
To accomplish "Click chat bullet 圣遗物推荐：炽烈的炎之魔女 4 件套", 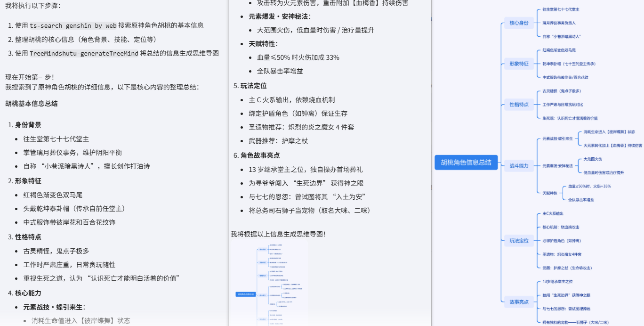I will point(301,127).
